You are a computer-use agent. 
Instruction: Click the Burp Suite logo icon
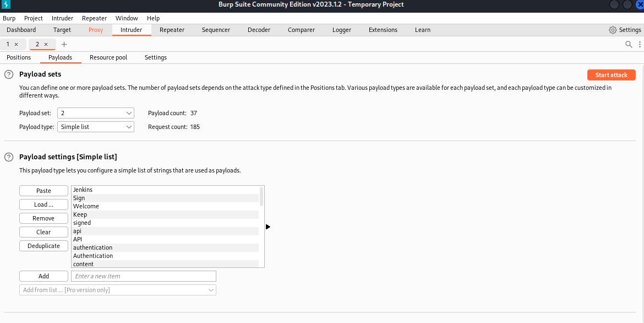coord(6,5)
